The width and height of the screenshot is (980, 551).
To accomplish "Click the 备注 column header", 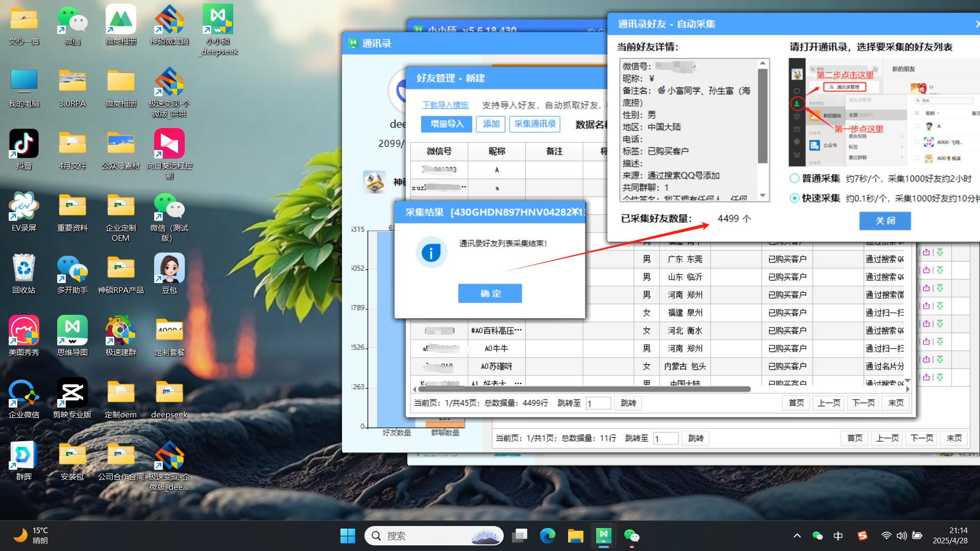I will tap(554, 152).
